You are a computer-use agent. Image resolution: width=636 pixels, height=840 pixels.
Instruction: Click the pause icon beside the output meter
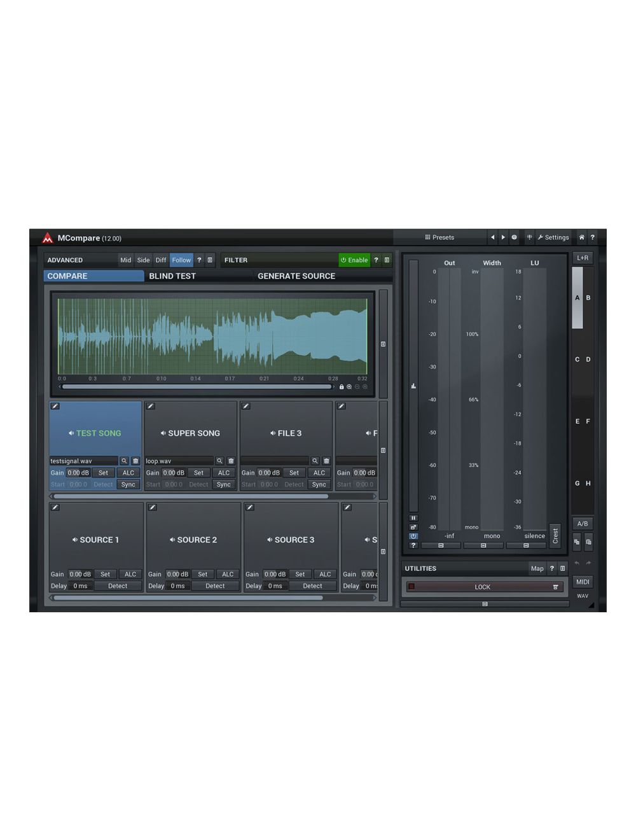[x=413, y=517]
